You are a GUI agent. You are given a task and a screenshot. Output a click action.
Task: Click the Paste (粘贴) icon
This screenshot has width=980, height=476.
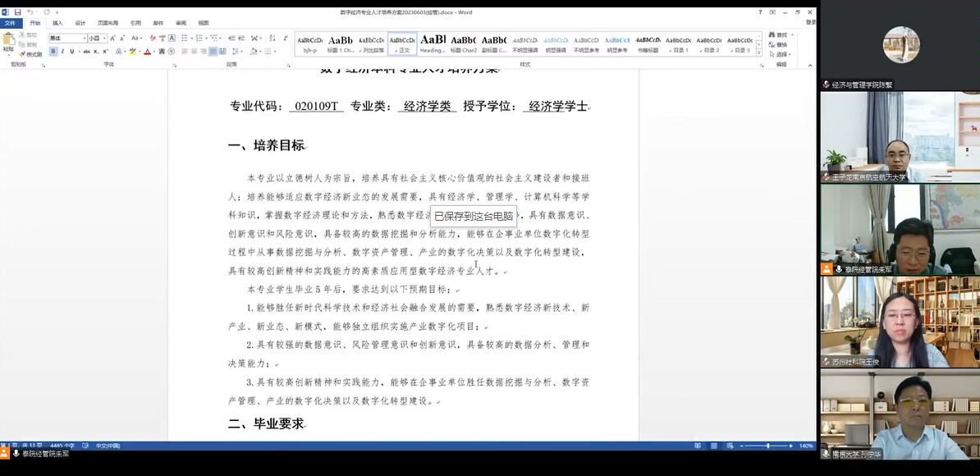[8, 41]
